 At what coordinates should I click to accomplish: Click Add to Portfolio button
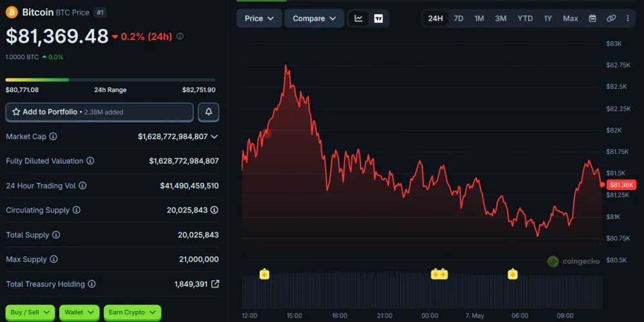point(99,112)
